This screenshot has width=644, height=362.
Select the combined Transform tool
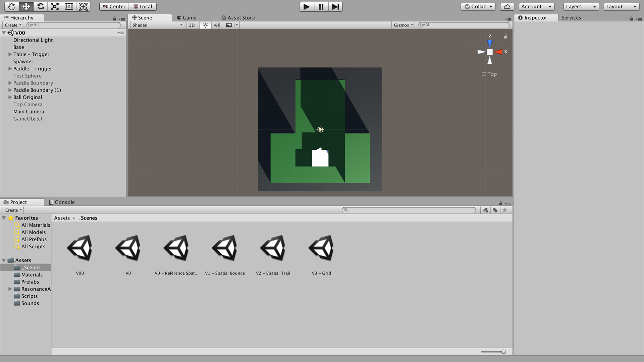coord(84,6)
